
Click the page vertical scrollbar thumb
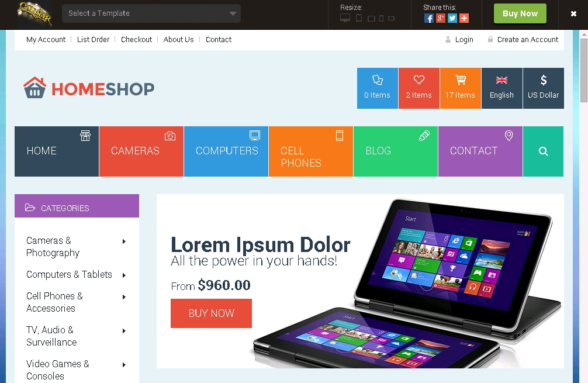(584, 70)
